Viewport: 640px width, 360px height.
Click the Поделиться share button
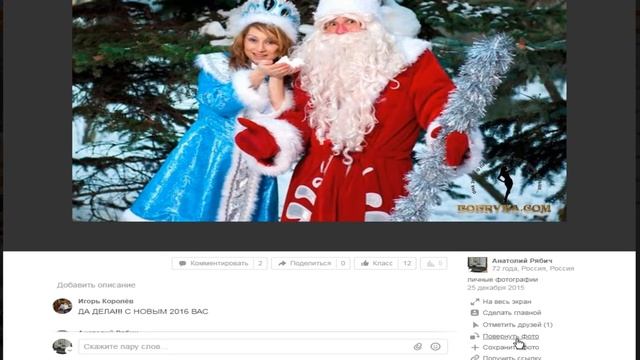[x=311, y=263]
